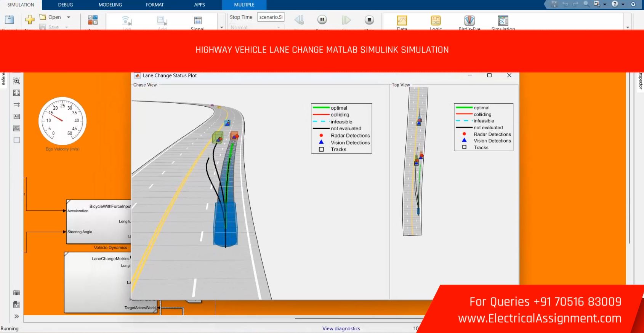The height and width of the screenshot is (333, 644).
Task: Switch to the DEBUG tab
Action: 66,5
